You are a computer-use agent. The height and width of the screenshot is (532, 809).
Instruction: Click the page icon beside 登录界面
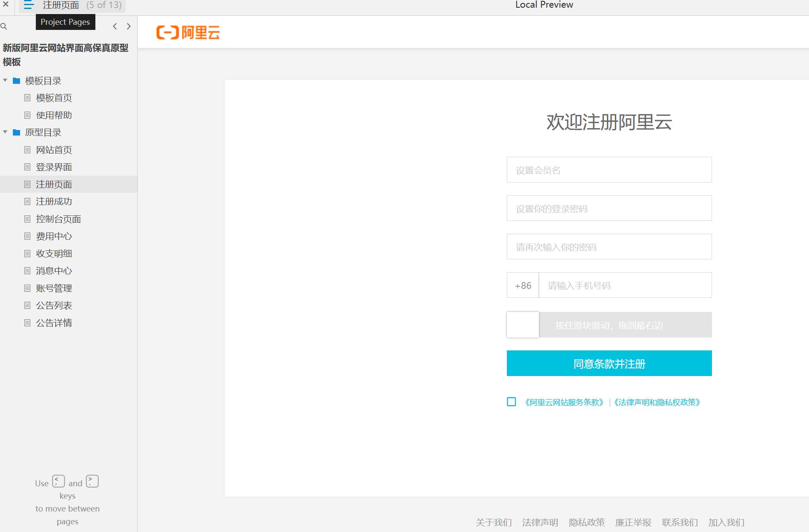(x=27, y=167)
